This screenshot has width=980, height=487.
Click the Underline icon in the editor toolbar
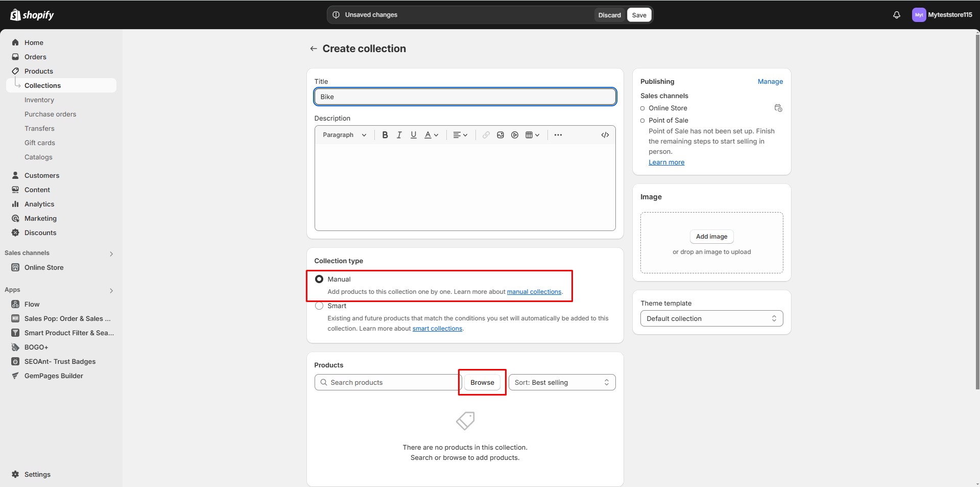[413, 134]
